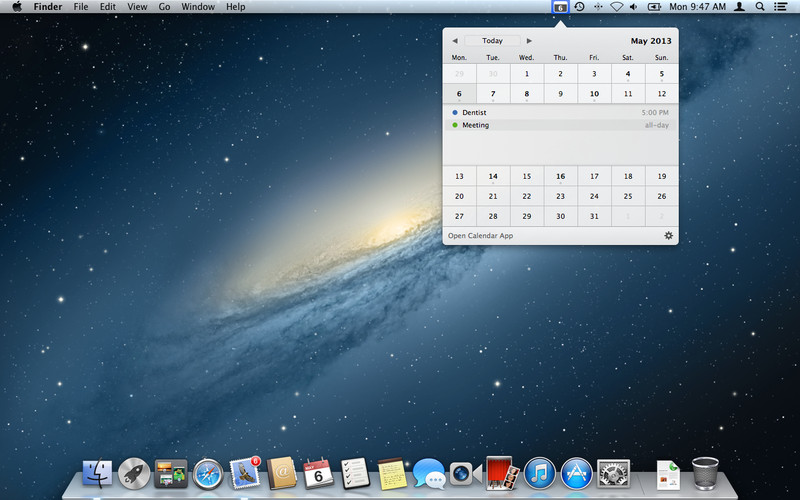Open the Window menu
This screenshot has width=800, height=500.
(198, 7)
